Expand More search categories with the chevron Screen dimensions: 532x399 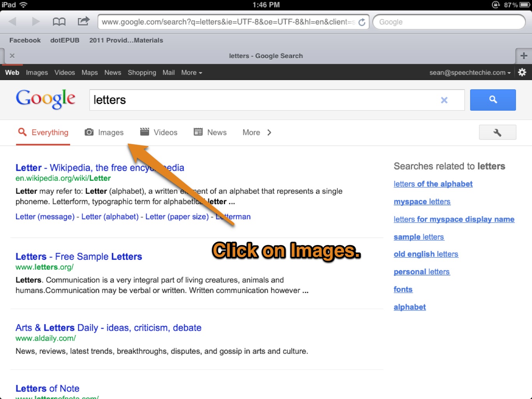pos(269,132)
